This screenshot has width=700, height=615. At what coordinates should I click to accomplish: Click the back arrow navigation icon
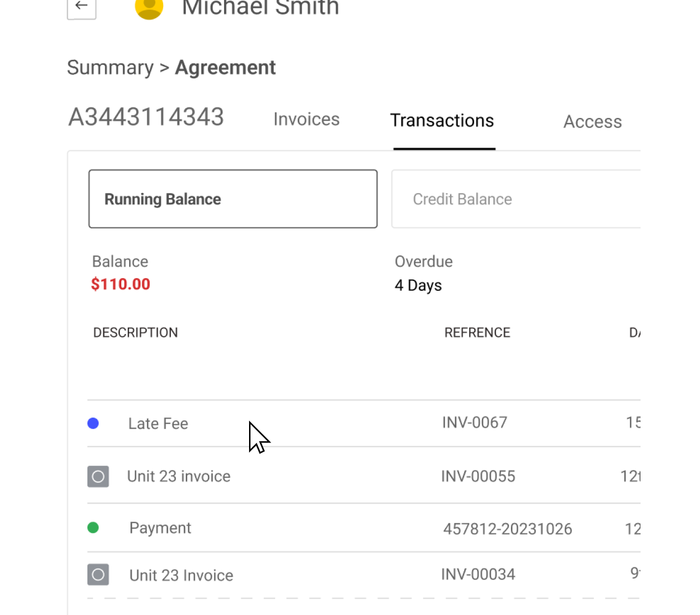[x=81, y=6]
